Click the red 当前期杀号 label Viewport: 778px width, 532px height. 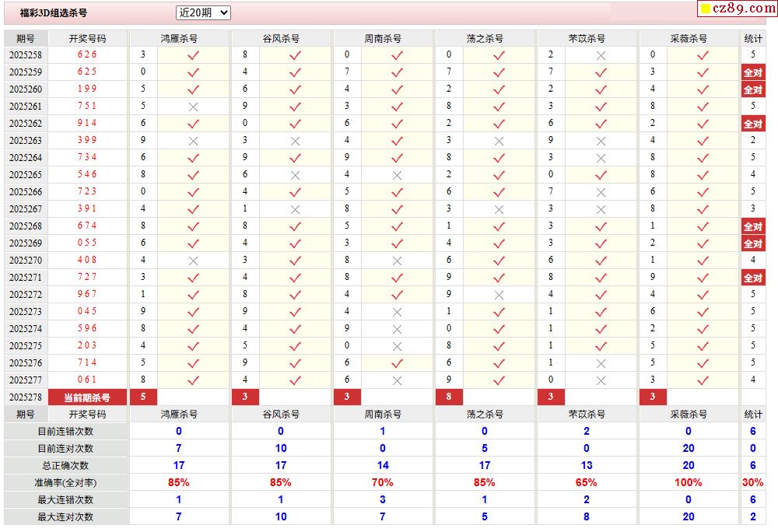tap(88, 397)
